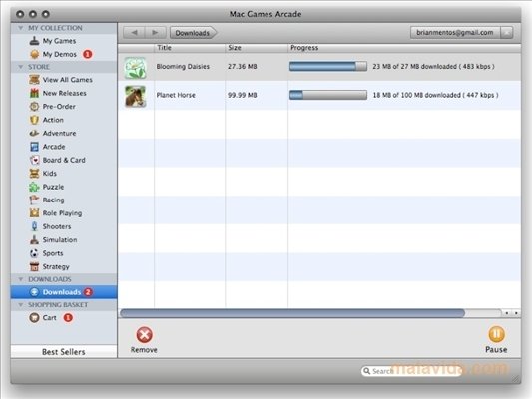The image size is (532, 399).
Task: Collapse the MY COLLECTION section
Action: 21,28
